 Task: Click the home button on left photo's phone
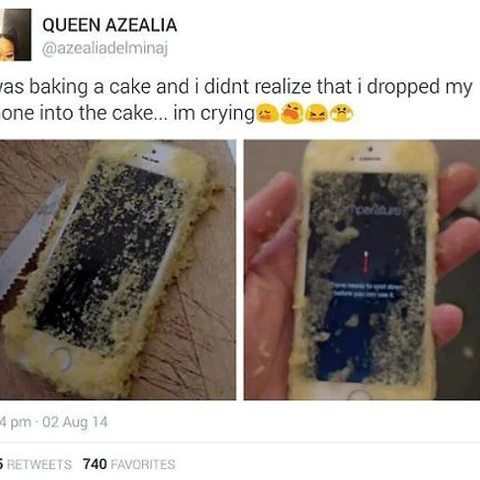[62, 360]
